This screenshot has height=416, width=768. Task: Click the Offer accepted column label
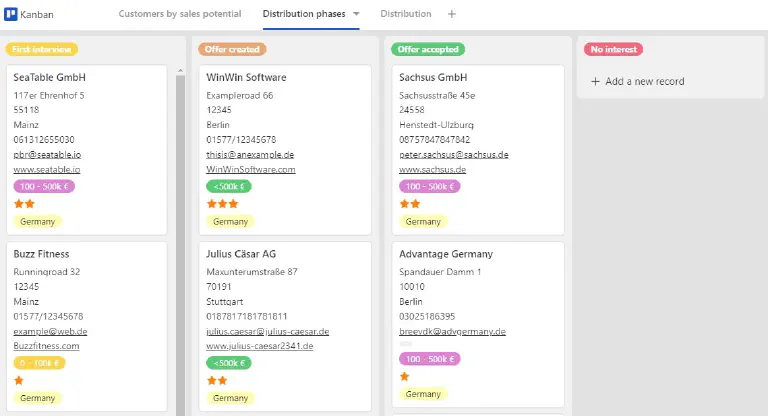(428, 49)
